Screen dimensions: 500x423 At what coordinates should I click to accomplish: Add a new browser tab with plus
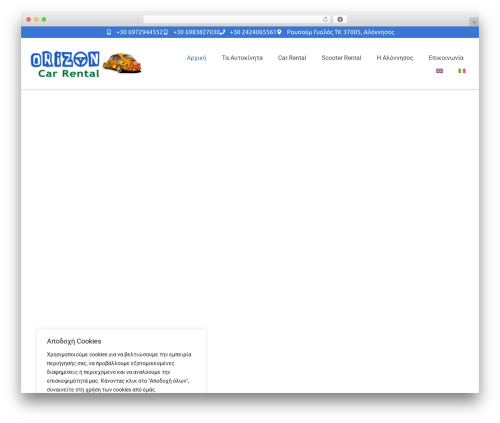474,22
